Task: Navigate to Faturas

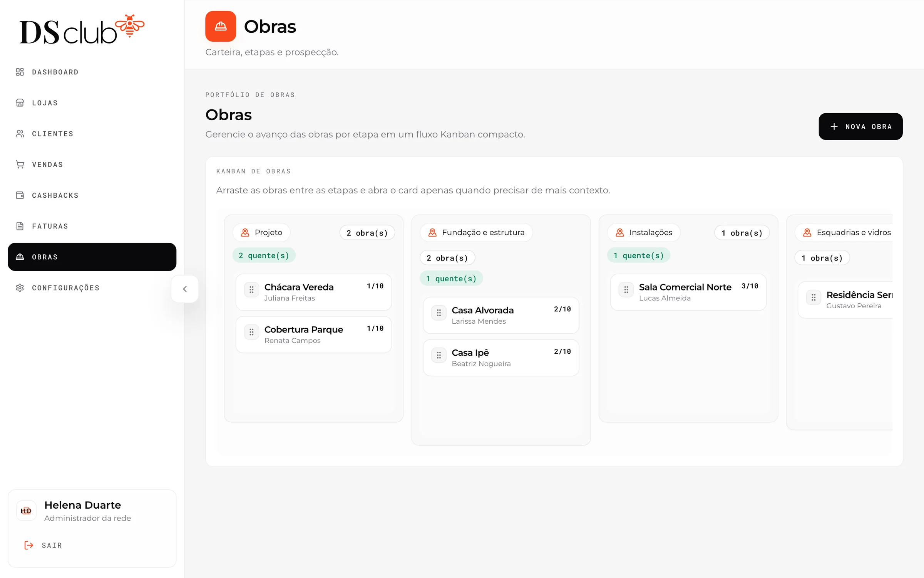Action: tap(92, 226)
